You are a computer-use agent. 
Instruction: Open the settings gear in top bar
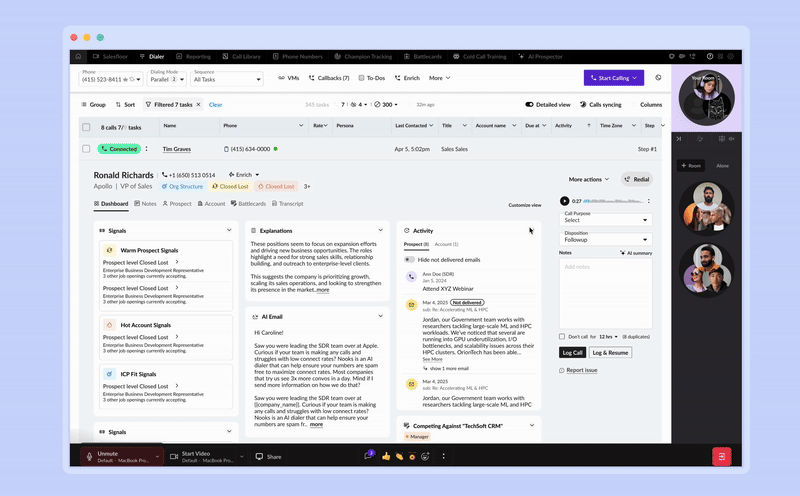click(x=731, y=57)
